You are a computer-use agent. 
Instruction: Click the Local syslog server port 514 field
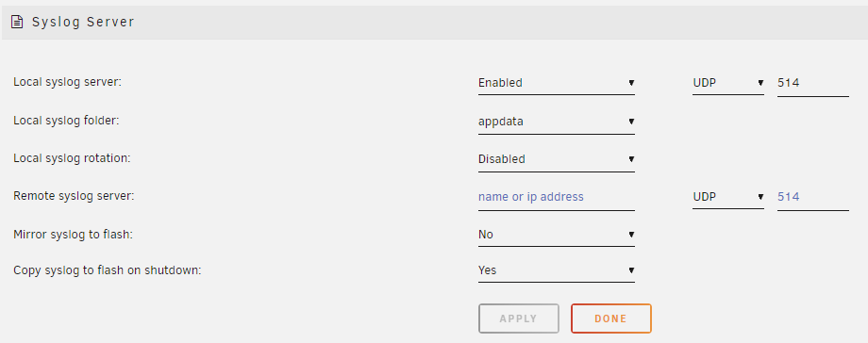812,84
